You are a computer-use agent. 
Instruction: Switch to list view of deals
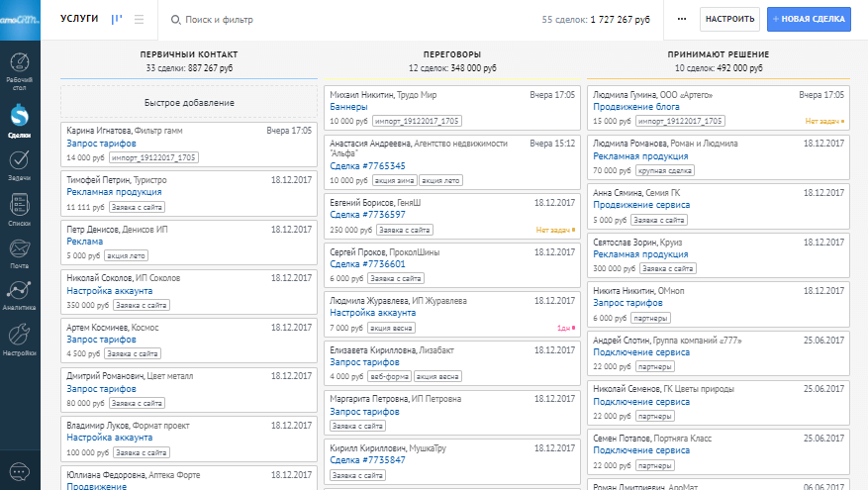pyautogui.click(x=139, y=19)
